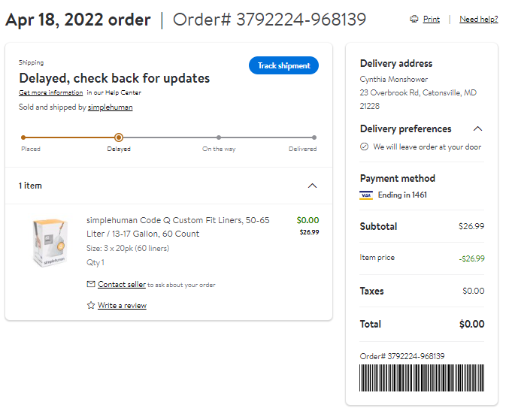Click the printer icon beside Print

(414, 19)
